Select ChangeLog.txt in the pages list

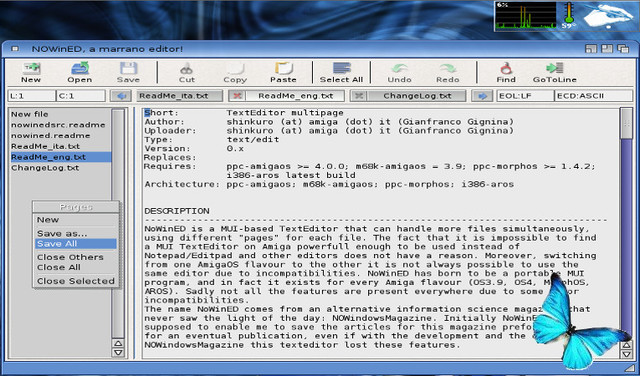point(60,168)
